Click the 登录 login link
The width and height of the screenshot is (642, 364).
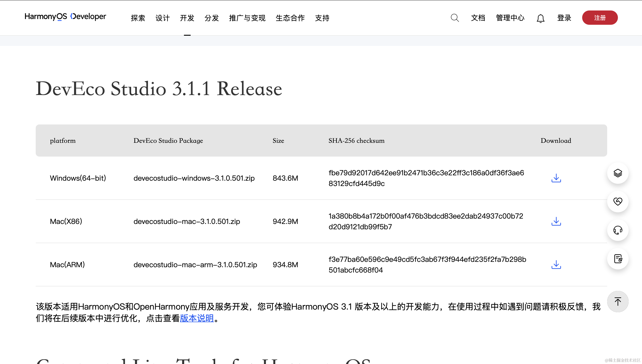pos(564,18)
